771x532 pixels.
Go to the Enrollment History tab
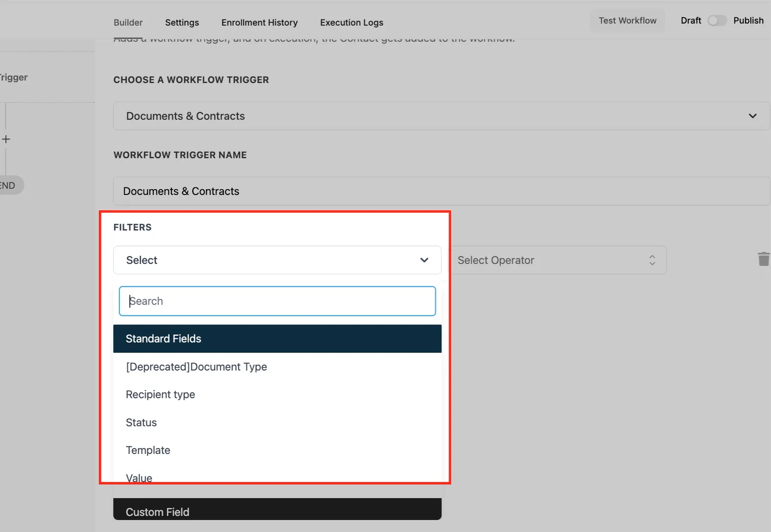point(259,23)
